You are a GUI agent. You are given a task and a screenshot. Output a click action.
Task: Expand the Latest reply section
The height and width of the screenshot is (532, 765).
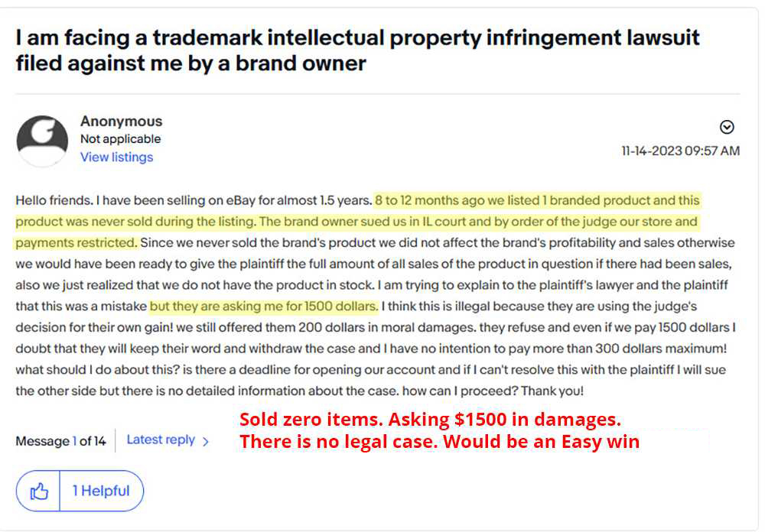pyautogui.click(x=161, y=440)
